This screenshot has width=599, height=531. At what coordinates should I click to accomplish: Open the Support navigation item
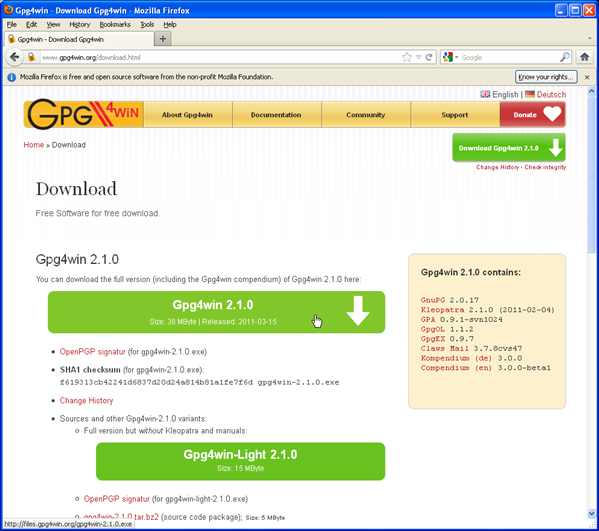(x=455, y=115)
